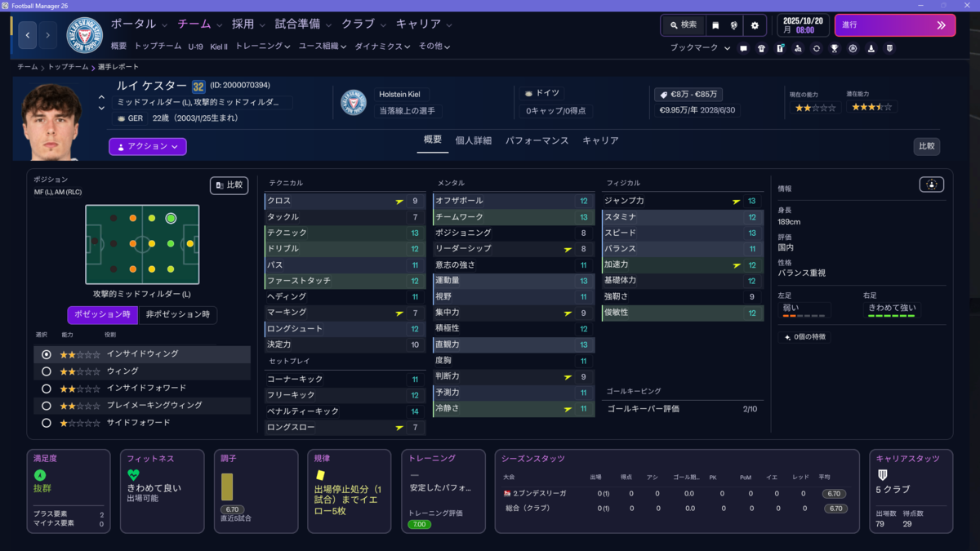Click the right foot strength bar
Image resolution: width=980 pixels, height=551 pixels.
click(x=890, y=315)
